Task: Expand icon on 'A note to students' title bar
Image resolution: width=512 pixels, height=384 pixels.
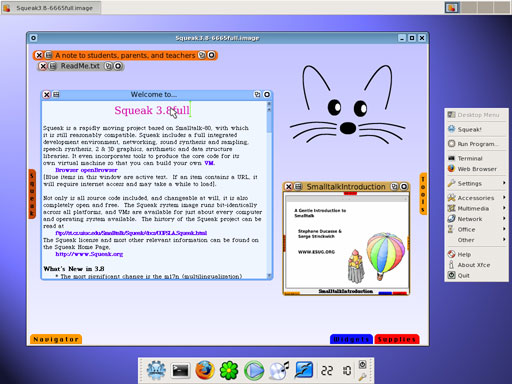Action: click(202, 55)
